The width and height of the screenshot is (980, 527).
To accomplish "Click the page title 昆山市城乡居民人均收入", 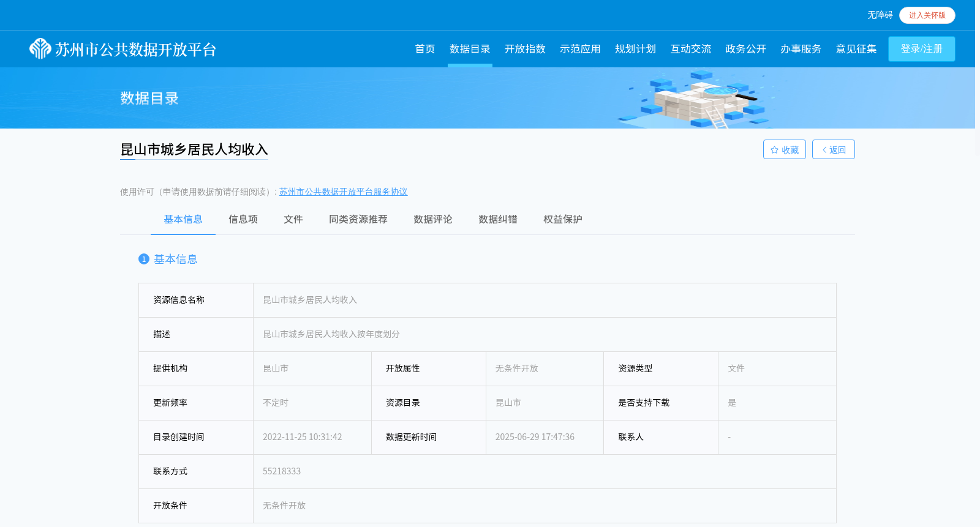I will pyautogui.click(x=194, y=149).
